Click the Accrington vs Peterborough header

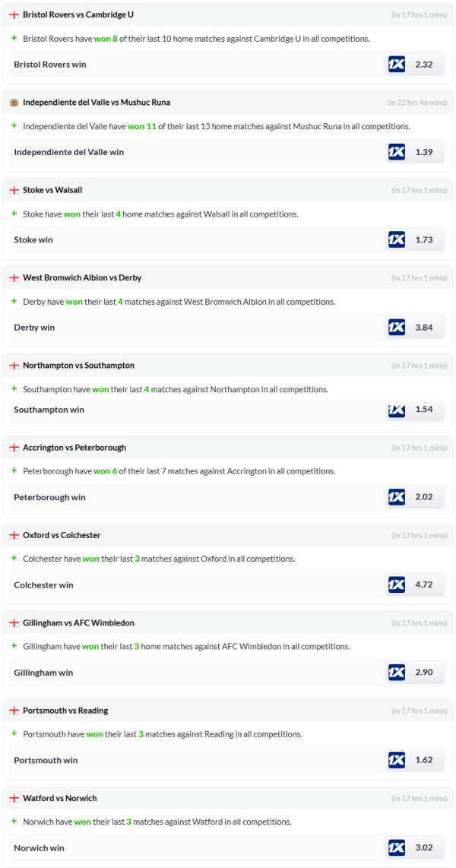(74, 448)
